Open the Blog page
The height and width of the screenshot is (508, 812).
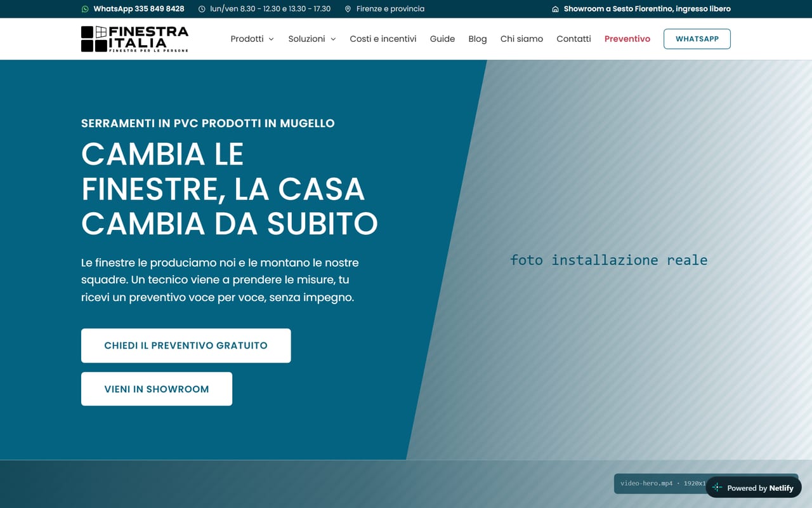tap(478, 39)
